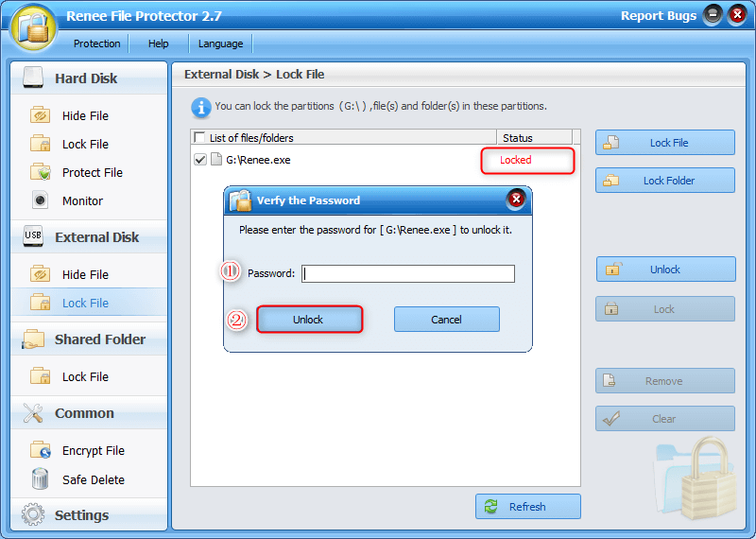Click the Report Bugs link

658,15
